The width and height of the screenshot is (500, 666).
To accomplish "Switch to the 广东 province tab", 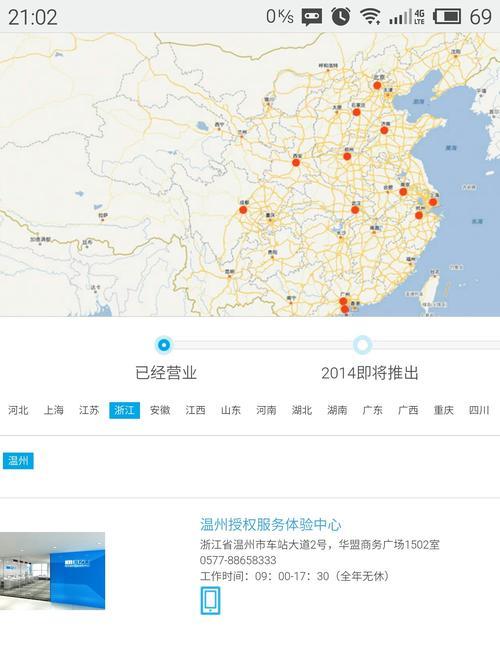I will point(373,410).
